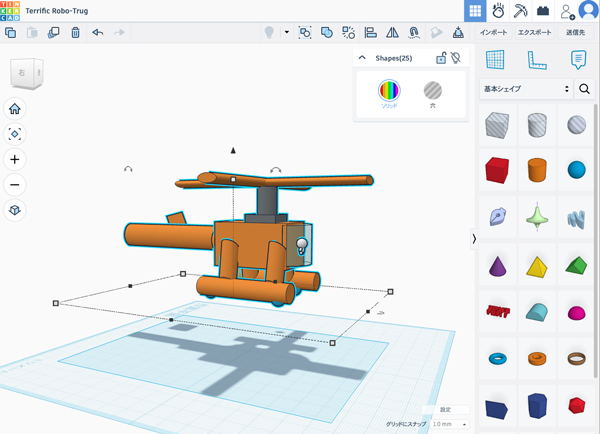Click the Terrific Robo-Trug design name

[57, 11]
